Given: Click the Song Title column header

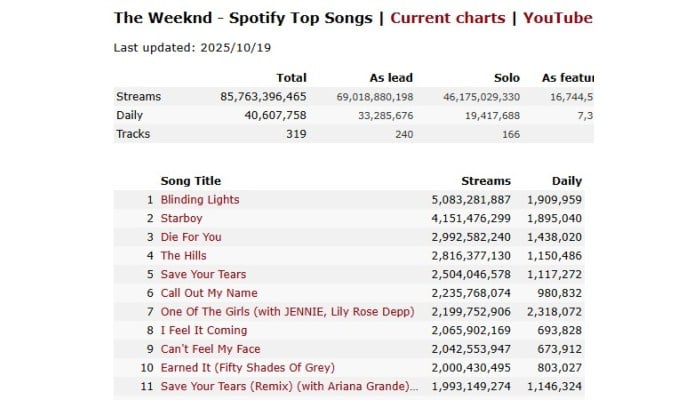Looking at the screenshot, I should [191, 181].
